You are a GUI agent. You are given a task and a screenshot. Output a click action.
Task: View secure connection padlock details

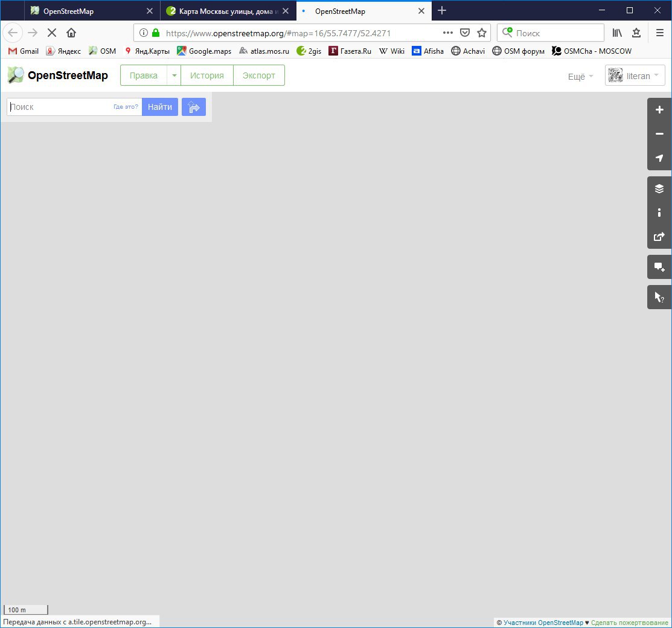coord(156,33)
